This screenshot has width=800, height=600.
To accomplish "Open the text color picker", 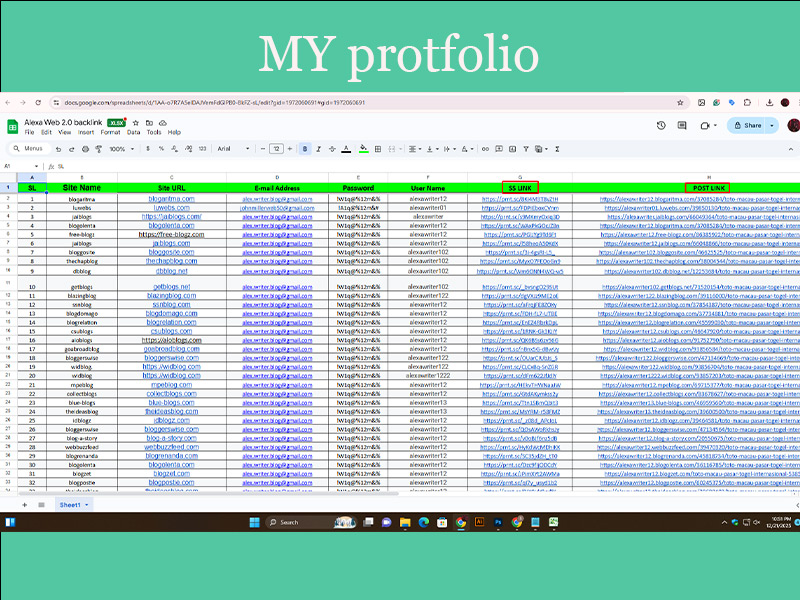I will point(346,149).
